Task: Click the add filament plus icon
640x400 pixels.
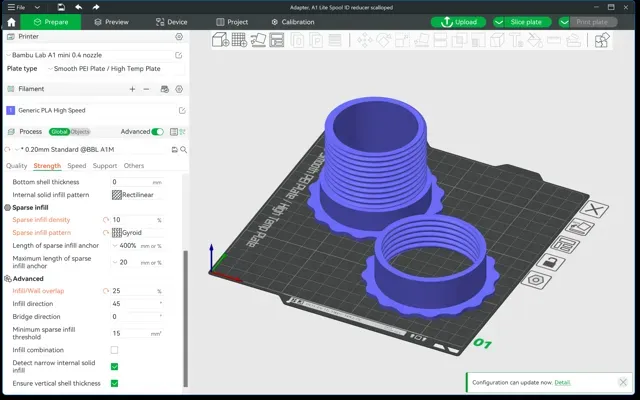Action: (x=132, y=89)
